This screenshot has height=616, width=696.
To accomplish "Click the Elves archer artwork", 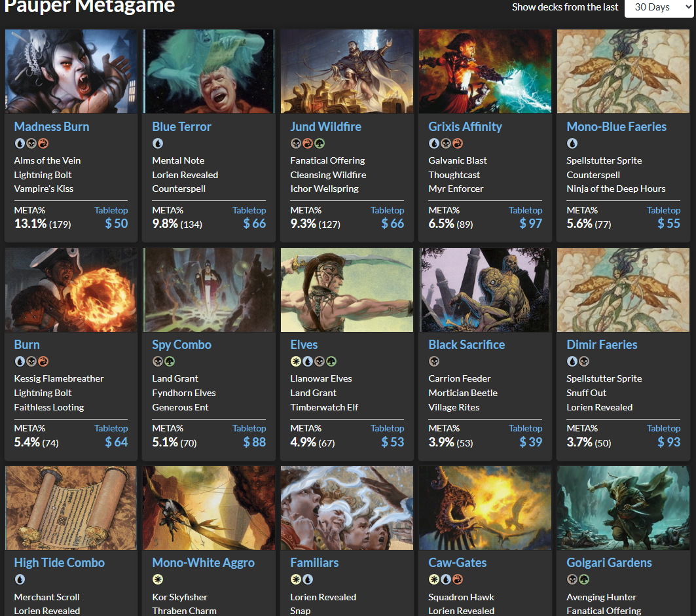I will click(x=347, y=290).
